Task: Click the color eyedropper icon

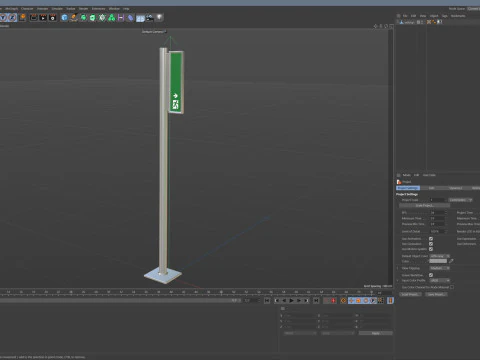Action: coord(451,261)
